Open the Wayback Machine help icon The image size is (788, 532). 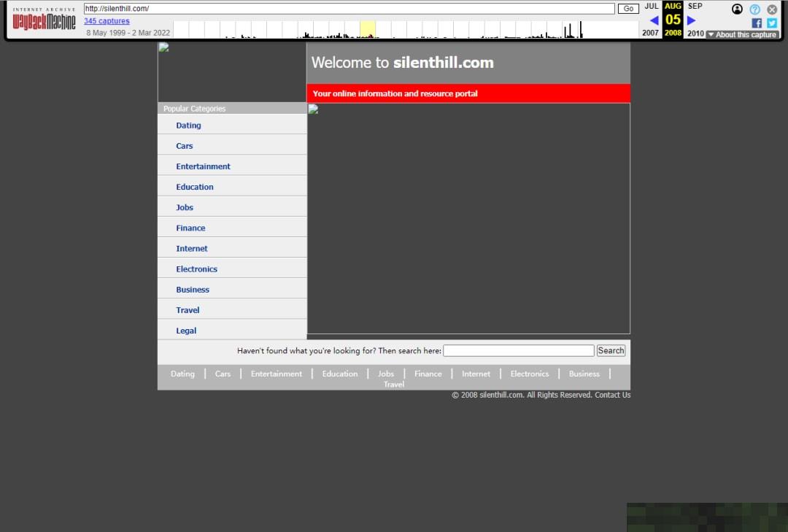pyautogui.click(x=754, y=9)
